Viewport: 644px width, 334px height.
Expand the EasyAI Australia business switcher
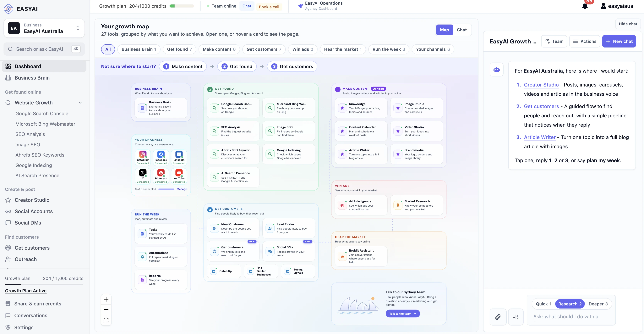pos(44,28)
